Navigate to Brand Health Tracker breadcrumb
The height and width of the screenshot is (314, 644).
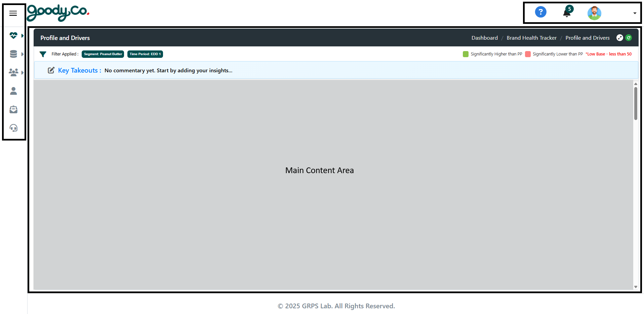(531, 38)
